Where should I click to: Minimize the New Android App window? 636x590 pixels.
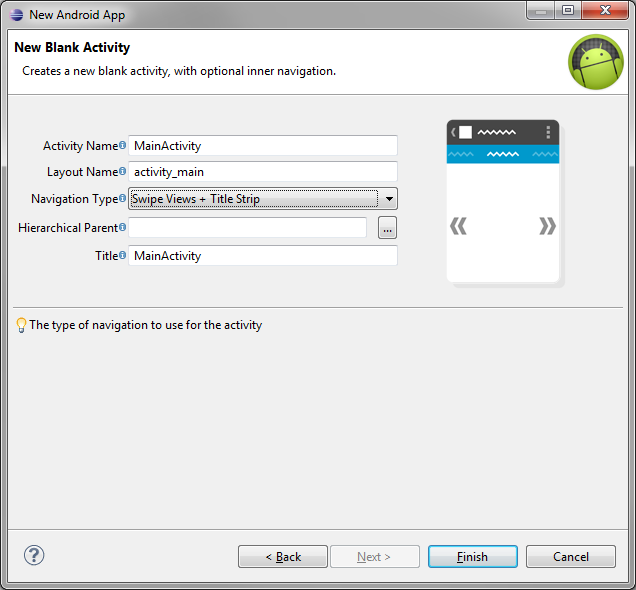(x=541, y=11)
